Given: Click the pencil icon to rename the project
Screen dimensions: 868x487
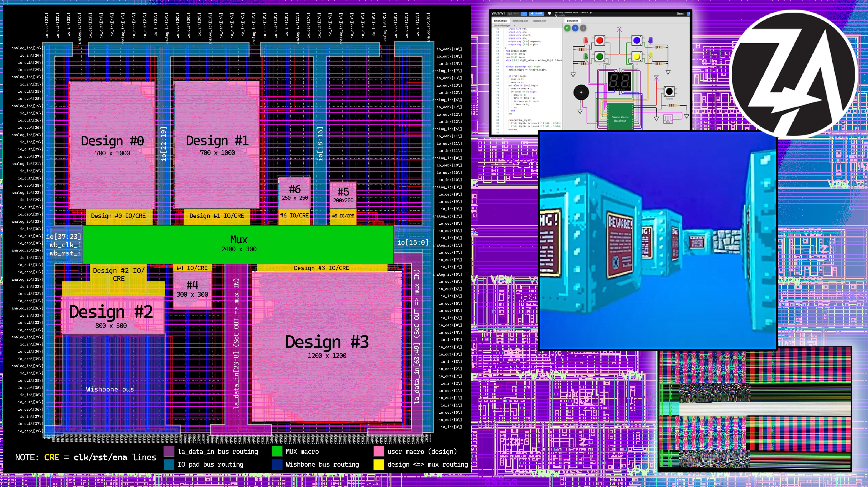Looking at the screenshot, I should coord(591,12).
